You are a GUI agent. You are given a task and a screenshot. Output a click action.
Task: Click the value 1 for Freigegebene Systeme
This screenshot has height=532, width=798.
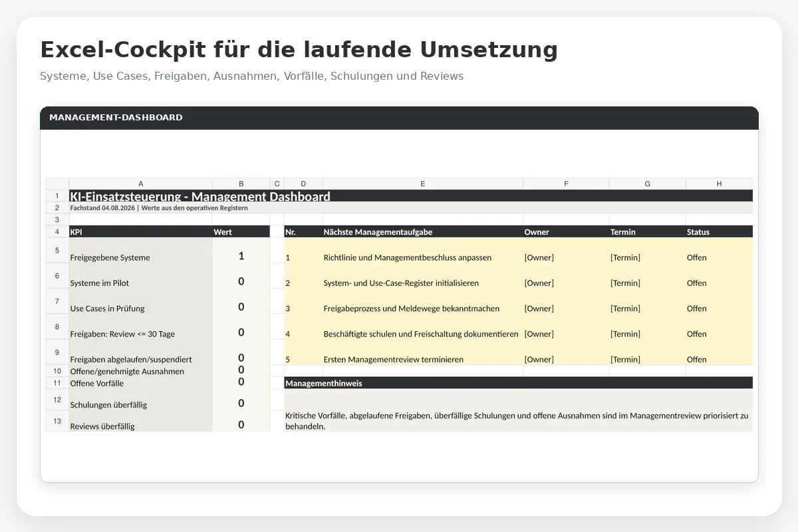tap(241, 250)
